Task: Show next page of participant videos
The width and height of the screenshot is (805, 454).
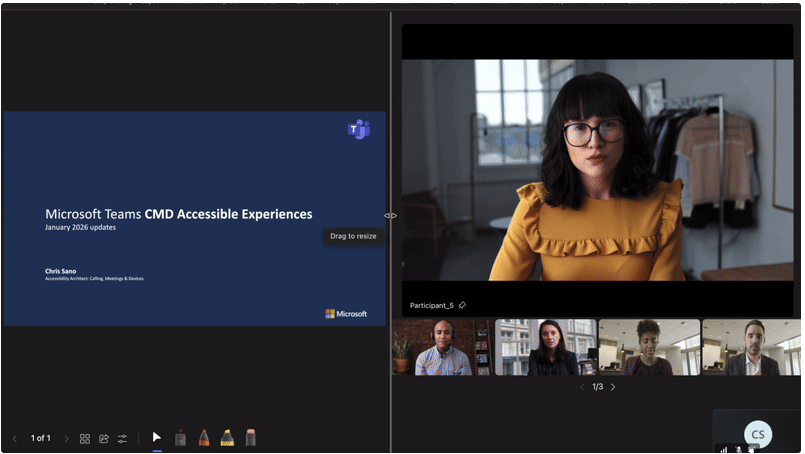Action: point(613,387)
